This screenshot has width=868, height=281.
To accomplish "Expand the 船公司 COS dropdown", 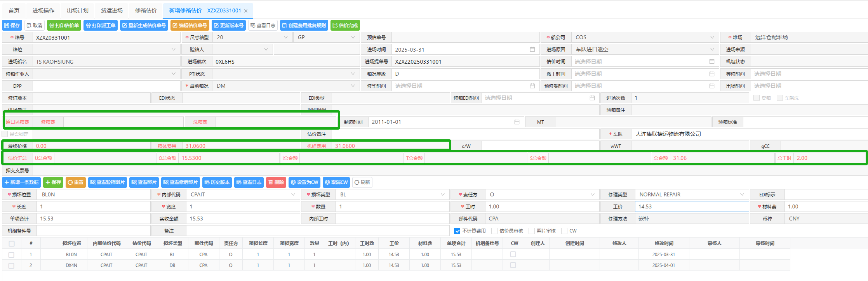I will (712, 37).
